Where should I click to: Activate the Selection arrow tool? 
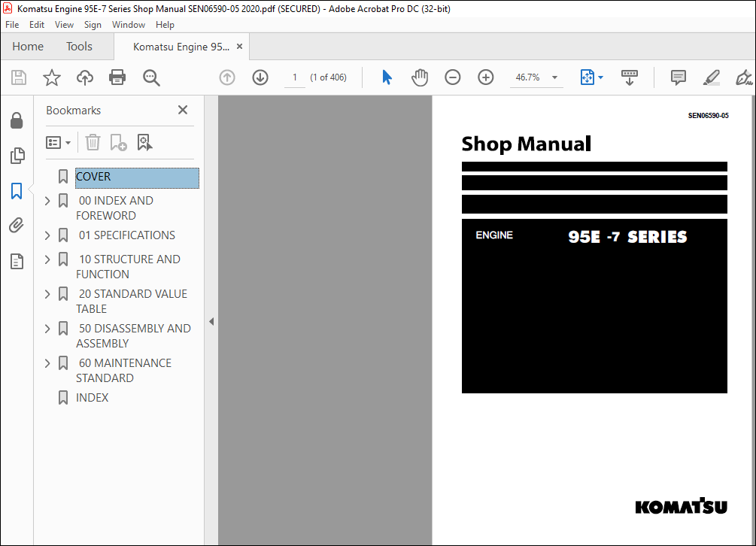387,77
